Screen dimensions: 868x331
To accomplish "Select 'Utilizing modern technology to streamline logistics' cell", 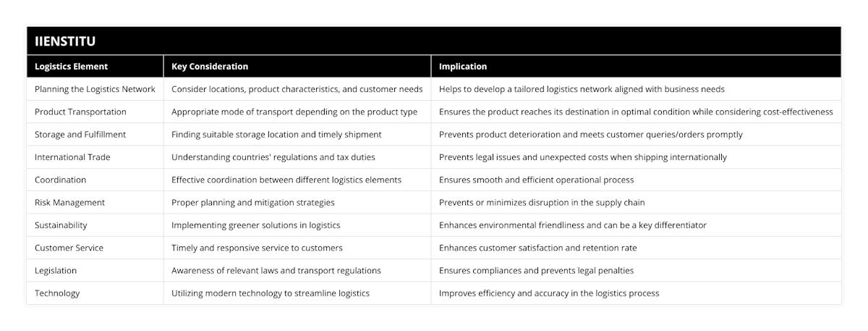I will tap(271, 293).
